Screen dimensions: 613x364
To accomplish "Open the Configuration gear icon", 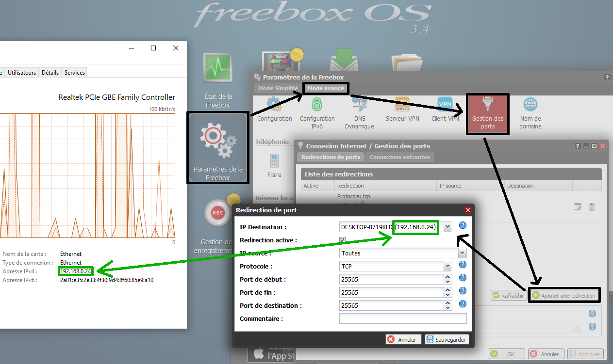I will coord(275,104).
